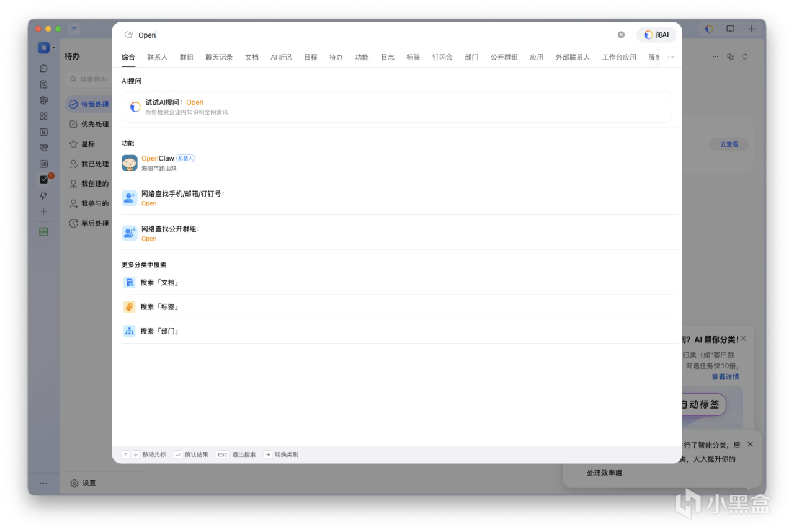Click the refresh icon in 待办 header
This screenshot has height=532, width=794.
tap(745, 56)
